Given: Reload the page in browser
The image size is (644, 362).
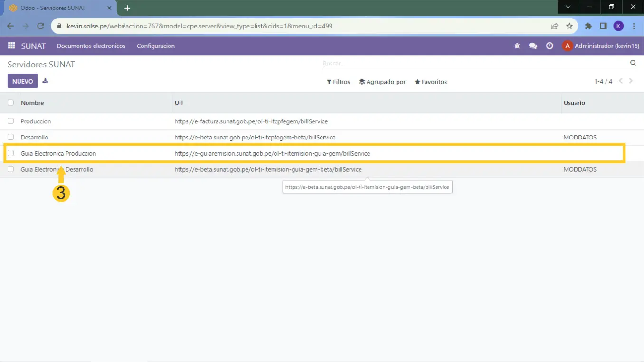Looking at the screenshot, I should [x=41, y=26].
